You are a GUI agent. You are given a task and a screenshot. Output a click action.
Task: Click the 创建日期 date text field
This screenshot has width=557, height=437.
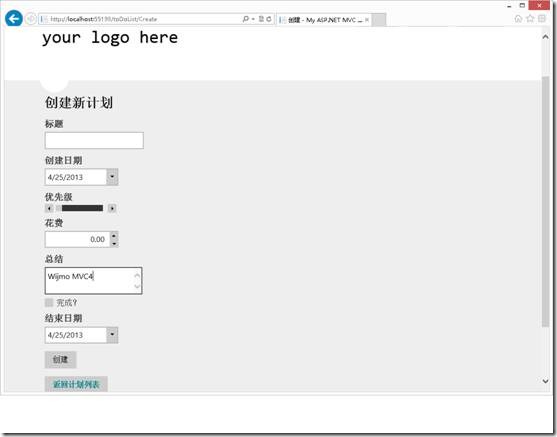[76, 177]
